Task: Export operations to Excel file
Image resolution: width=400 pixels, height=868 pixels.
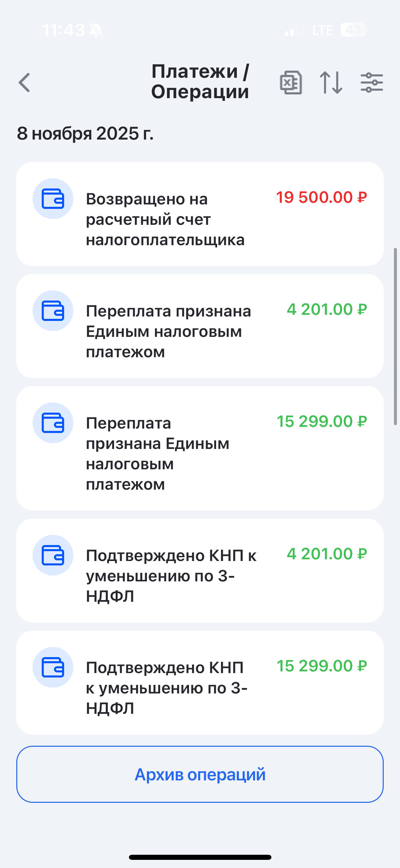Action: (291, 83)
